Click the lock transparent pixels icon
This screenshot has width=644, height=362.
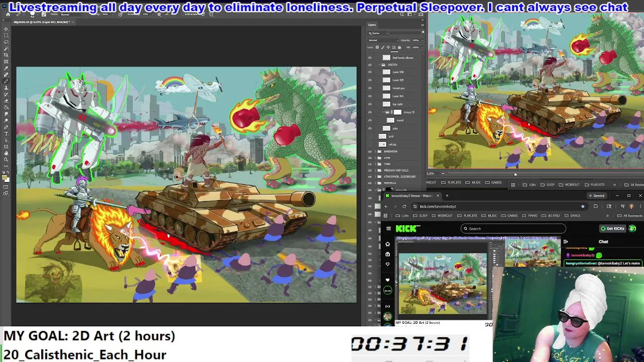377,47
